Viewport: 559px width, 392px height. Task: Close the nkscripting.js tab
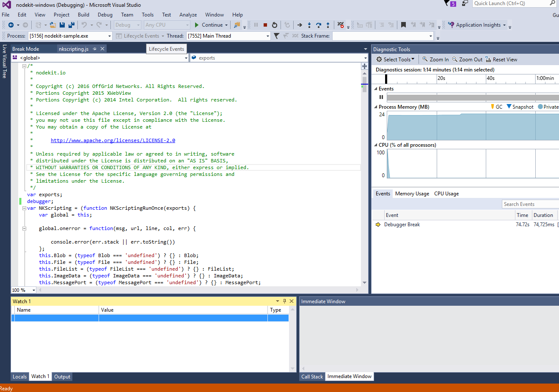[x=102, y=49]
